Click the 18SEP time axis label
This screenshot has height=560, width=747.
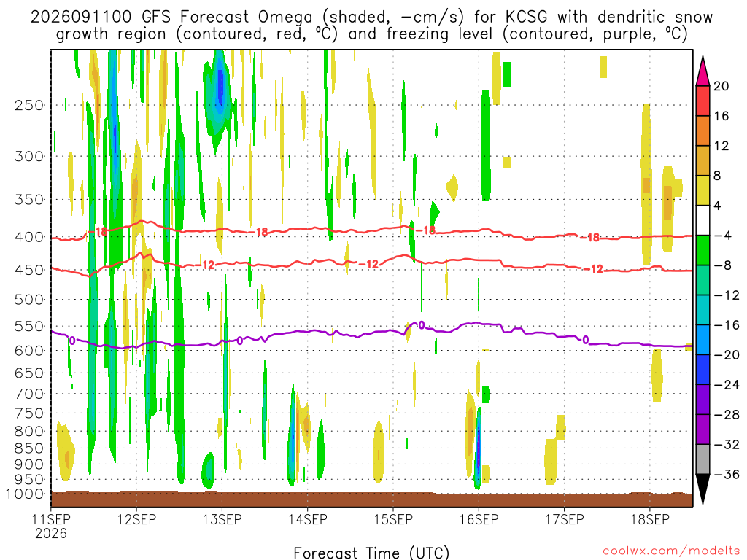click(650, 519)
